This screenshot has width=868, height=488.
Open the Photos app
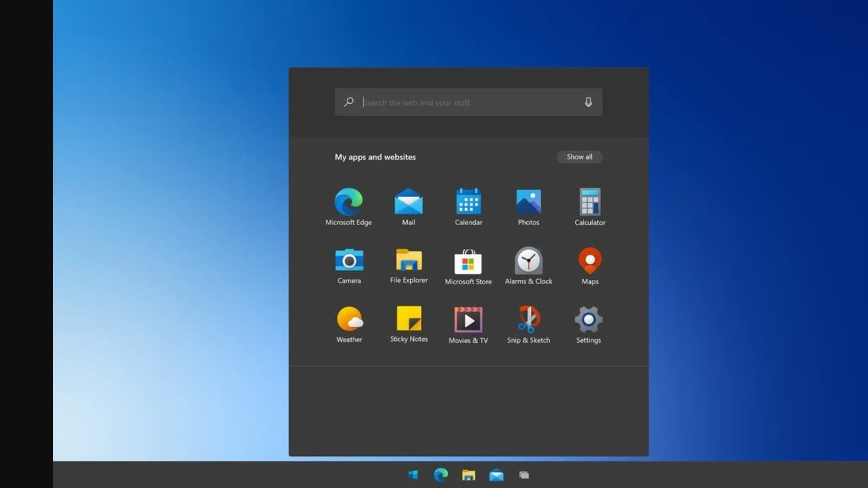pyautogui.click(x=528, y=207)
